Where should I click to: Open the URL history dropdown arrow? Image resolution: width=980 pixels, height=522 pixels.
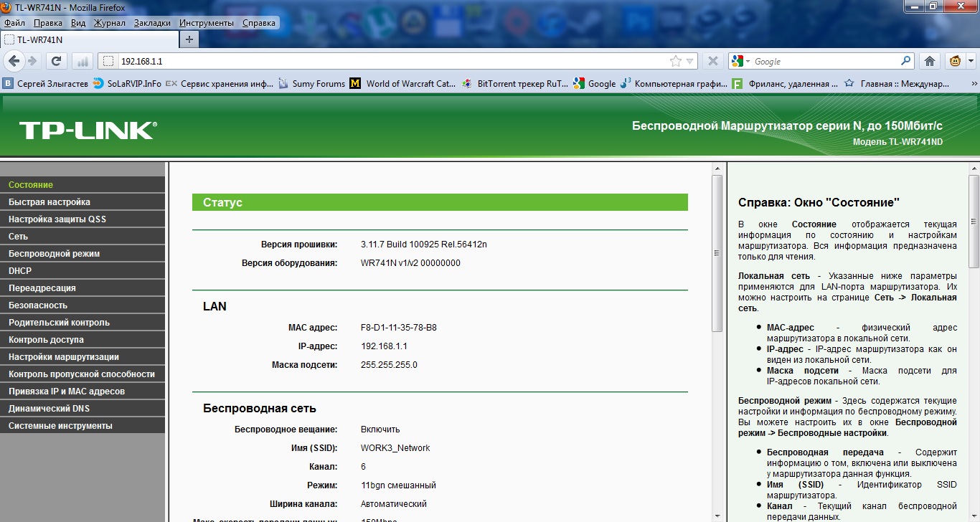[690, 62]
